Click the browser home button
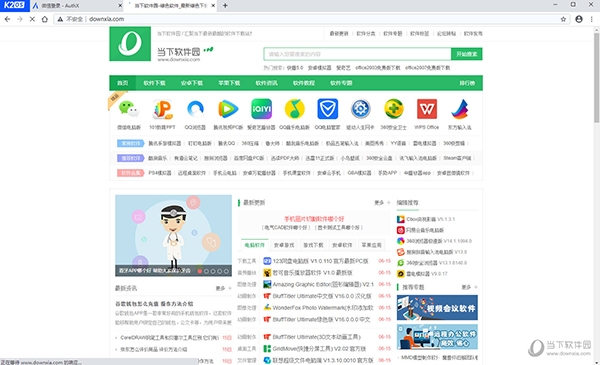This screenshot has width=600, height=365. (45, 19)
